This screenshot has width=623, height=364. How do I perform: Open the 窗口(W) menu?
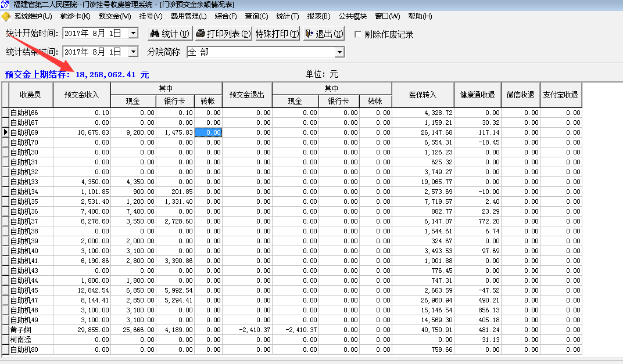[x=388, y=16]
